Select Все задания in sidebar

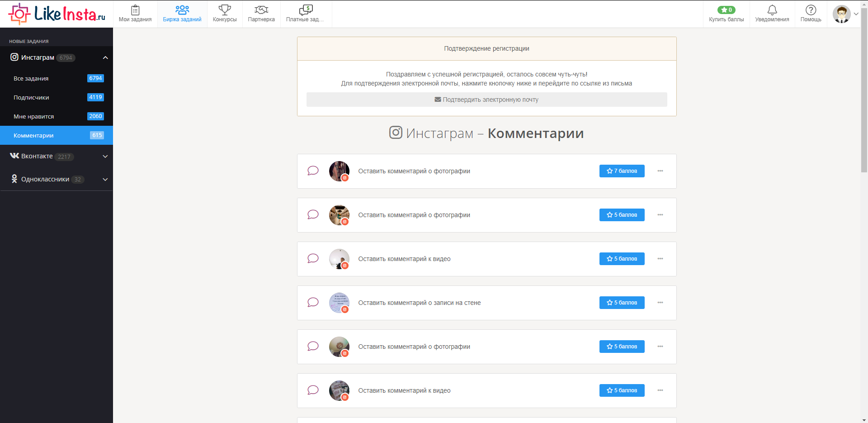57,78
